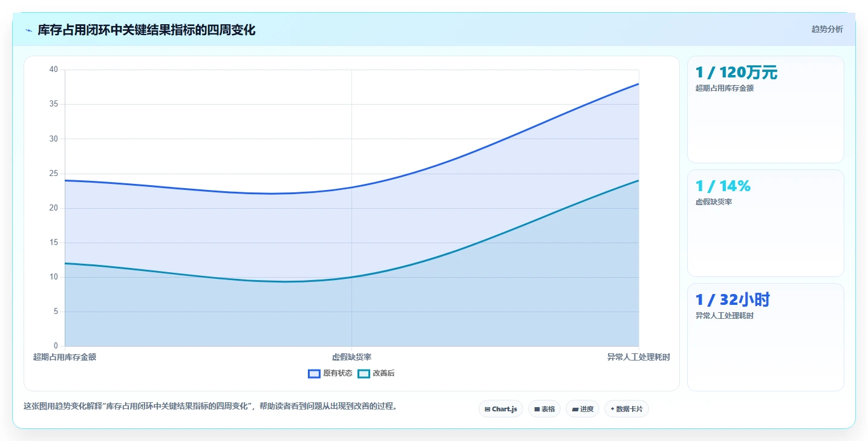This screenshot has width=868, height=441.
Task: Click the 趋势分析 label in header
Action: [x=827, y=29]
